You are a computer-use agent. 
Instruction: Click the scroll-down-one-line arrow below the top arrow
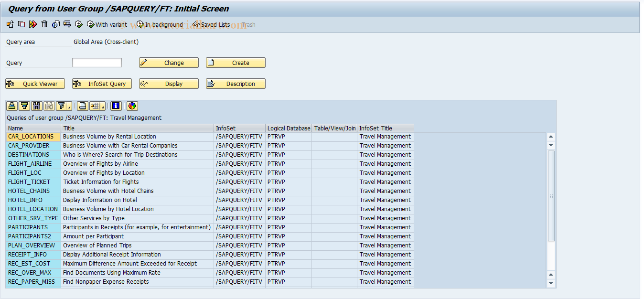[x=551, y=145]
